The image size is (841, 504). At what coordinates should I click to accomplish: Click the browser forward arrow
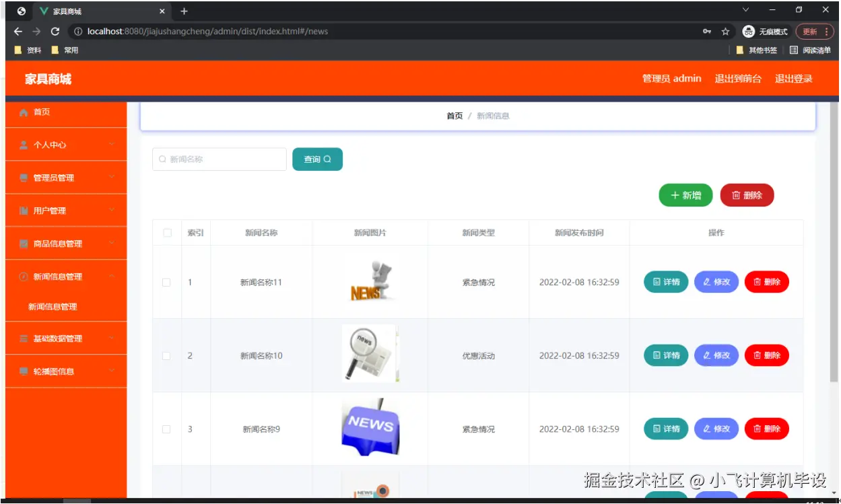[x=36, y=32]
